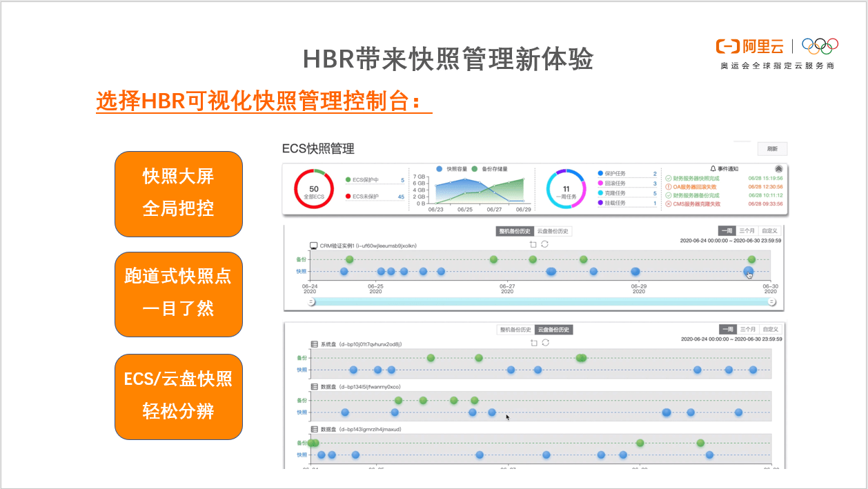The height and width of the screenshot is (489, 868).
Task: Click snapshot point under the hand cursor
Action: click(x=748, y=272)
